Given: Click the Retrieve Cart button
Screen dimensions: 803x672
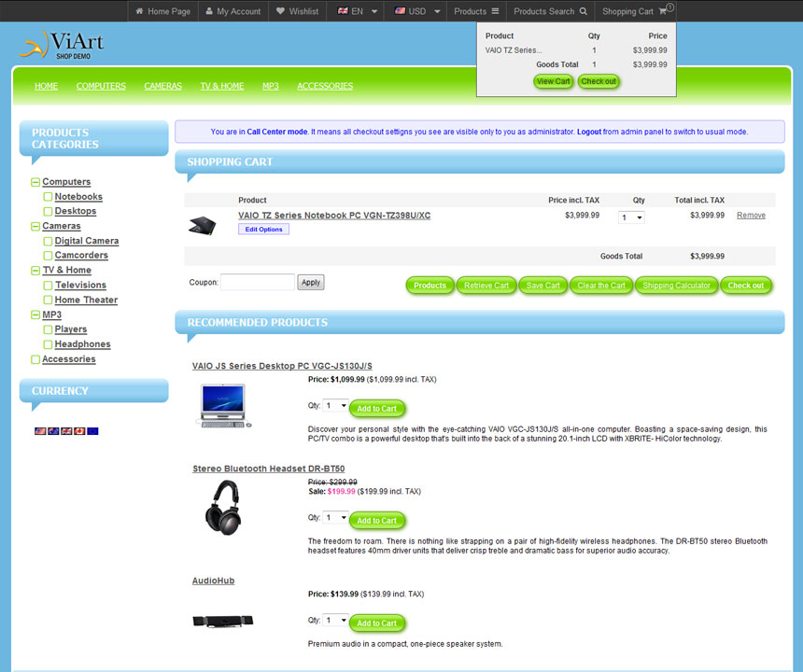Looking at the screenshot, I should pyautogui.click(x=486, y=286).
